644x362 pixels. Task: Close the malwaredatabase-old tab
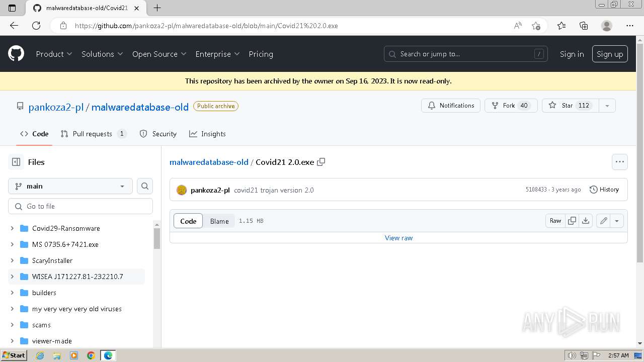pyautogui.click(x=136, y=8)
